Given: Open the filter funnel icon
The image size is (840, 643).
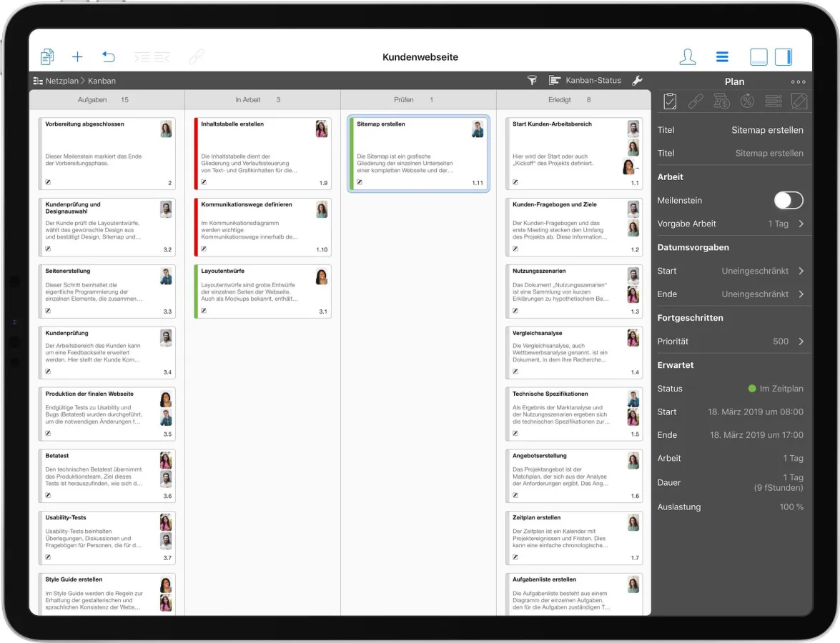Looking at the screenshot, I should tap(532, 81).
